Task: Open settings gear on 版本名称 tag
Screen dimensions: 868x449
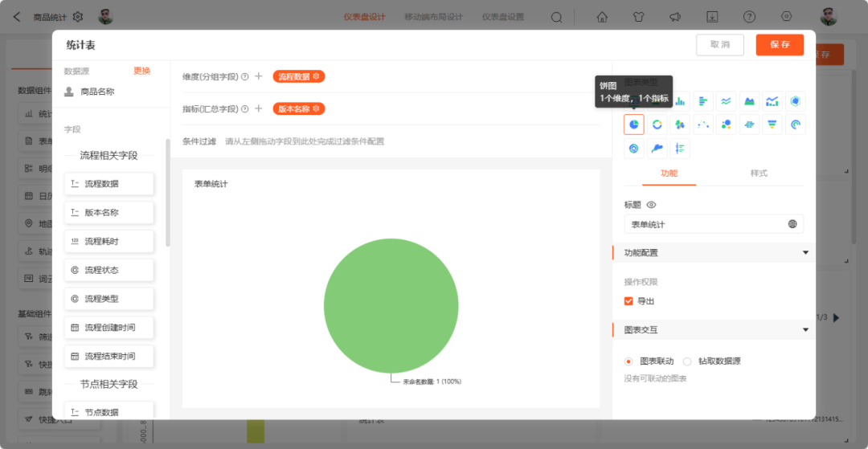Action: (x=316, y=109)
